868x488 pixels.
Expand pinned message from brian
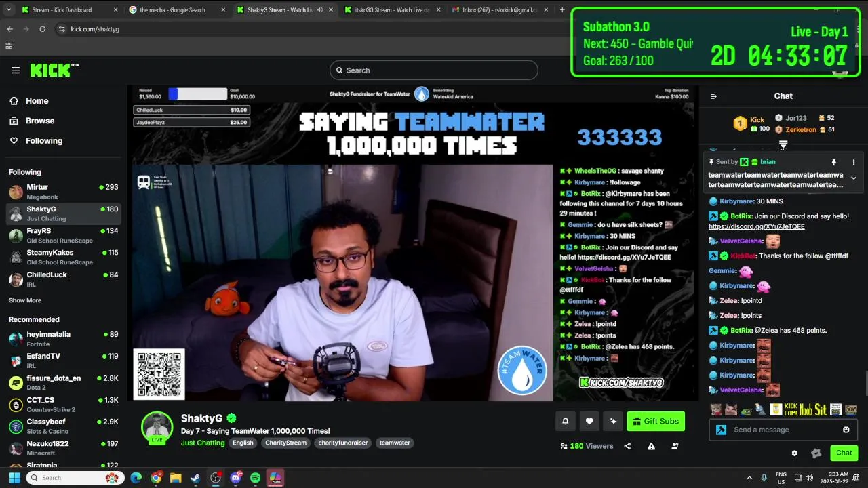pyautogui.click(x=854, y=178)
